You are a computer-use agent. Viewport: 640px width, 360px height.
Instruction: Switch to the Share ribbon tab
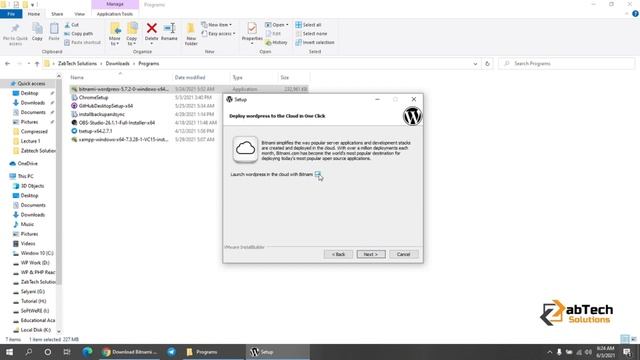coord(57,14)
